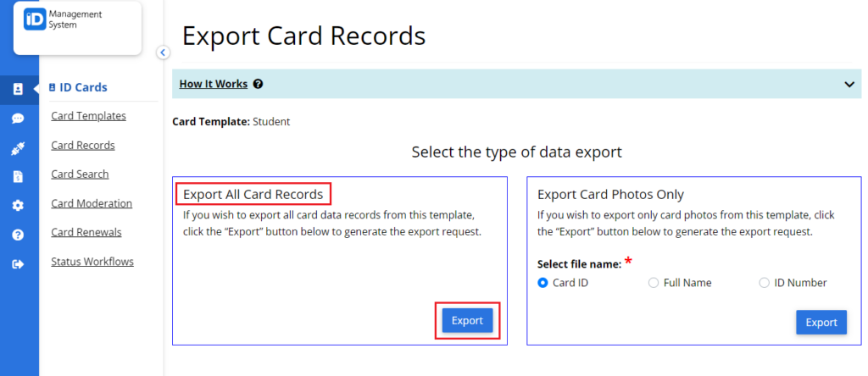Viewport: 868px width, 376px height.
Task: Click the logout arrow icon
Action: [x=18, y=264]
